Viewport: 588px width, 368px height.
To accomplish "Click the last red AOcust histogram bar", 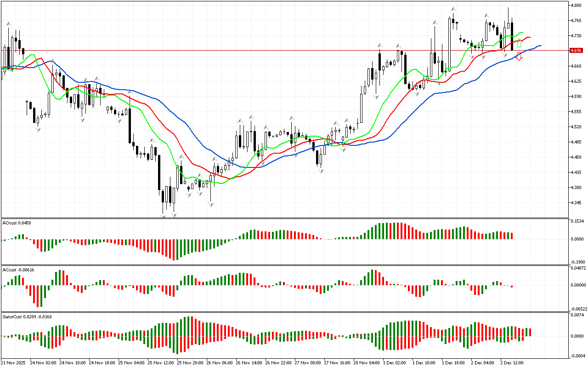I will coord(512,236).
